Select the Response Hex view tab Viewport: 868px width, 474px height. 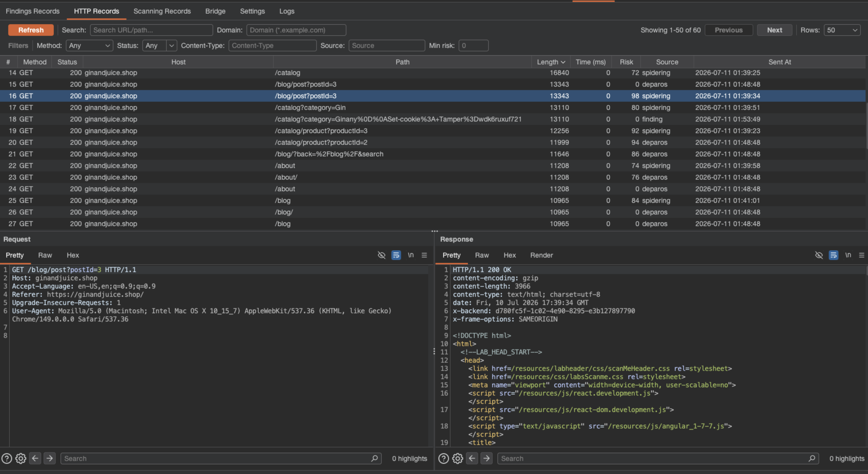point(510,255)
